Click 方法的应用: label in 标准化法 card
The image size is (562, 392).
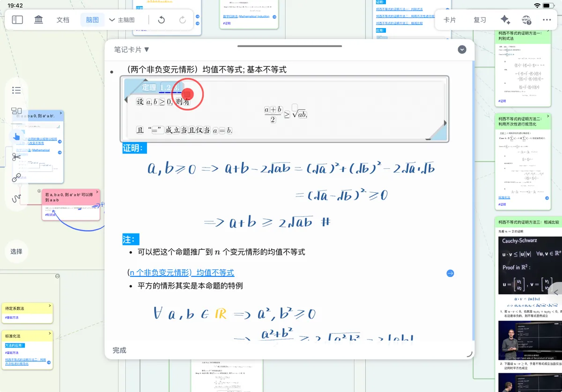click(15, 345)
